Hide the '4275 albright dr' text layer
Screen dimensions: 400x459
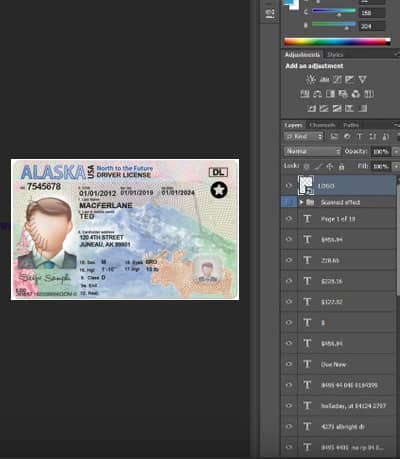[289, 426]
